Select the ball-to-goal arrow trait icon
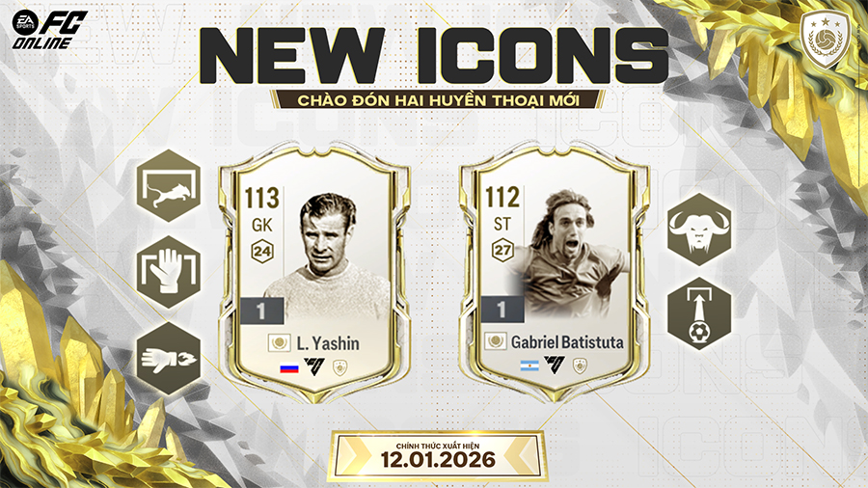868x488 pixels. pyautogui.click(x=699, y=313)
